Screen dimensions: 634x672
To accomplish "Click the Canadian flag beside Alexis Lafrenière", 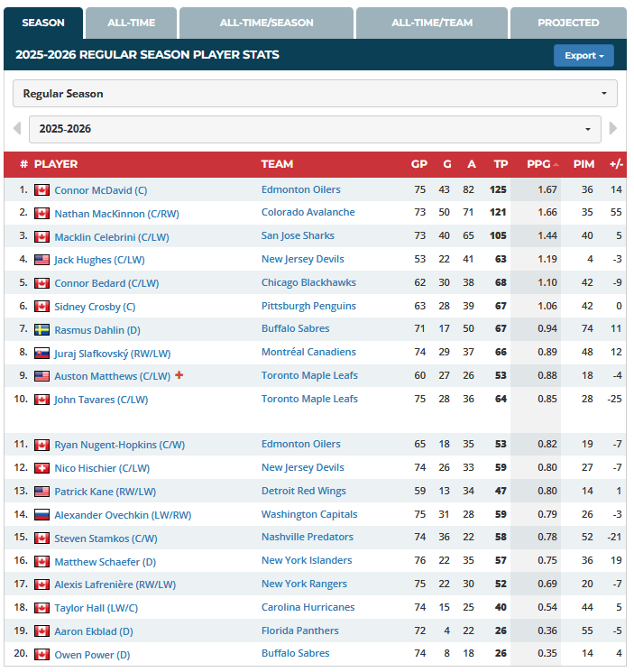I will 41,585.
